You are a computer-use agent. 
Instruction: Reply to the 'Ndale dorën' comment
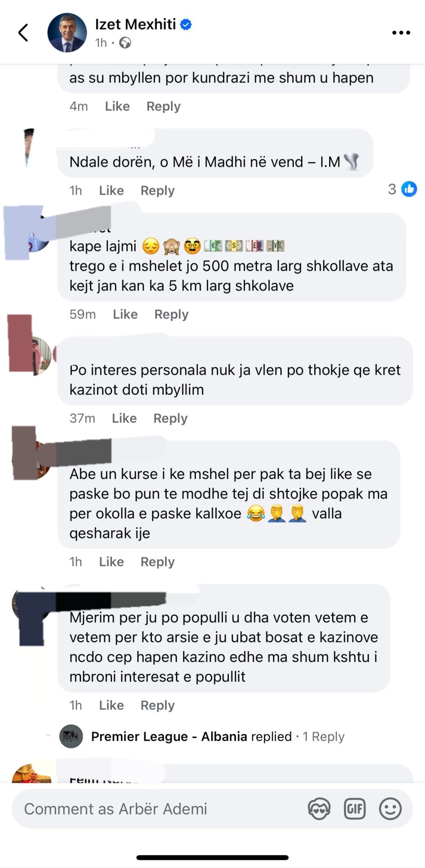pos(157,190)
